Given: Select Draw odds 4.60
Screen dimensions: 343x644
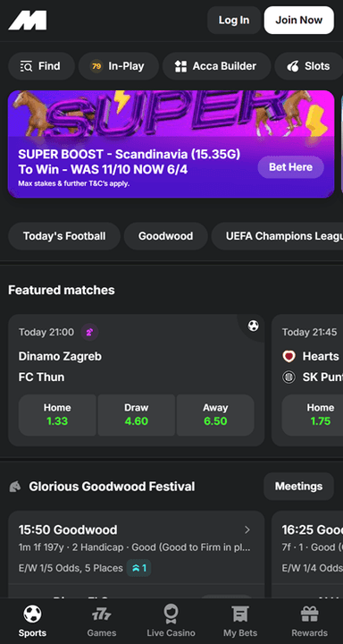Looking at the screenshot, I should click(x=136, y=415).
